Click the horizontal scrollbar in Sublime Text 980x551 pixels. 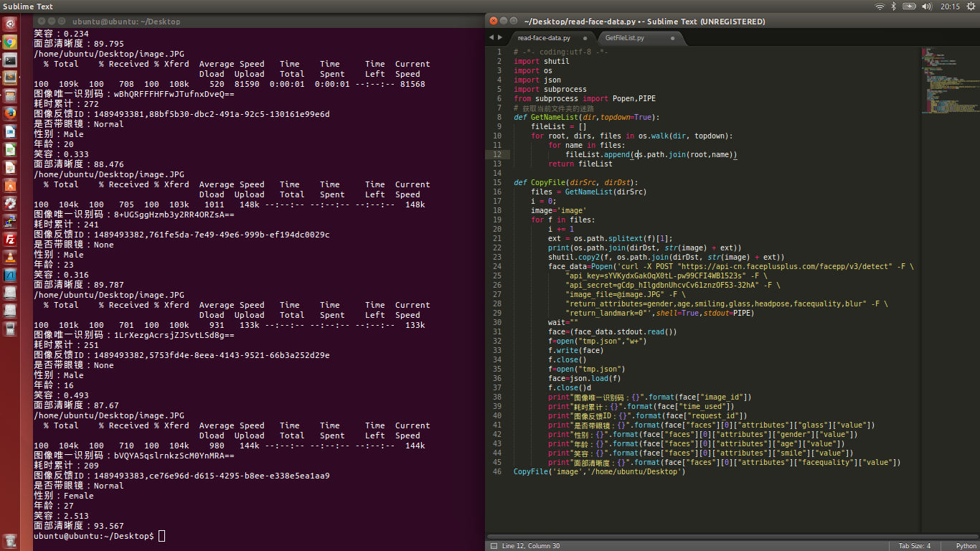[x=732, y=537]
